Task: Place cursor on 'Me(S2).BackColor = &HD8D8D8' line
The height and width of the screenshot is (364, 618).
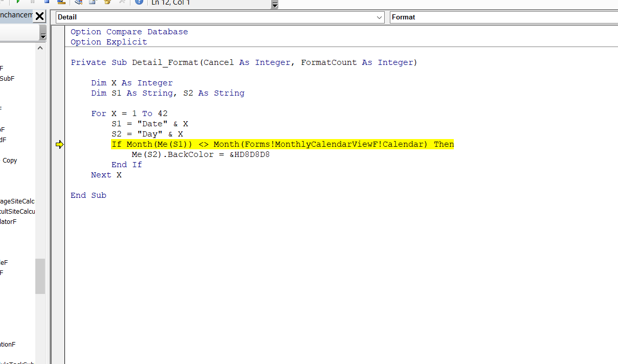Action: click(200, 154)
